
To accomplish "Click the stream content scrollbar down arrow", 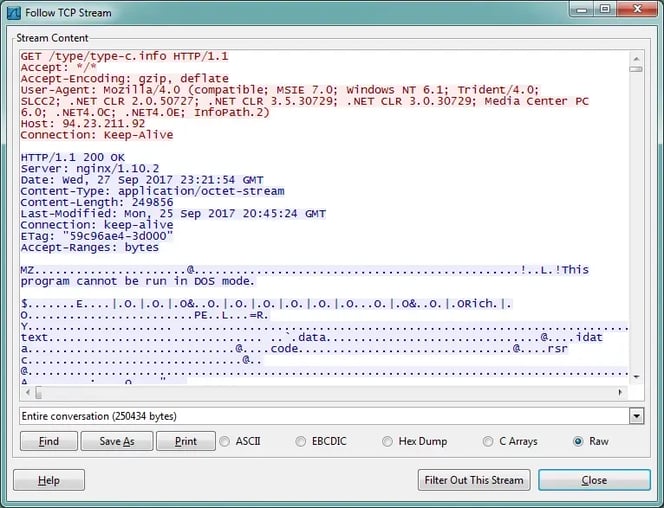I will 636,376.
